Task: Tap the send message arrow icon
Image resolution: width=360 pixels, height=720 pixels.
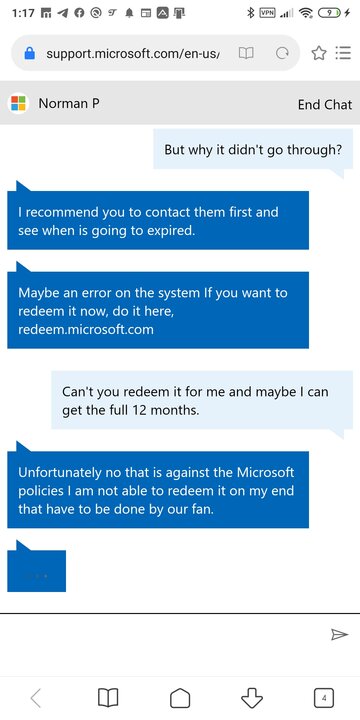Action: click(339, 635)
